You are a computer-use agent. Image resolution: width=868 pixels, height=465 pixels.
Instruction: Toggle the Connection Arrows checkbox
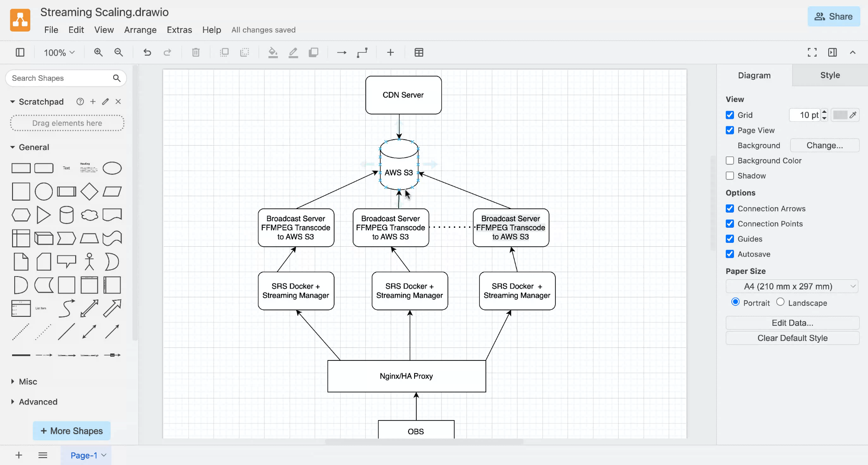pyautogui.click(x=730, y=208)
